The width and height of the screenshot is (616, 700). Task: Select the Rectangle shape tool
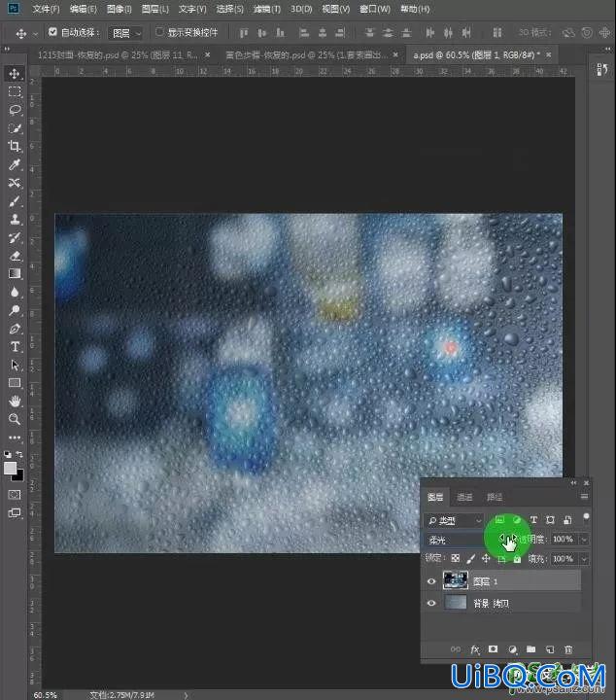click(15, 383)
